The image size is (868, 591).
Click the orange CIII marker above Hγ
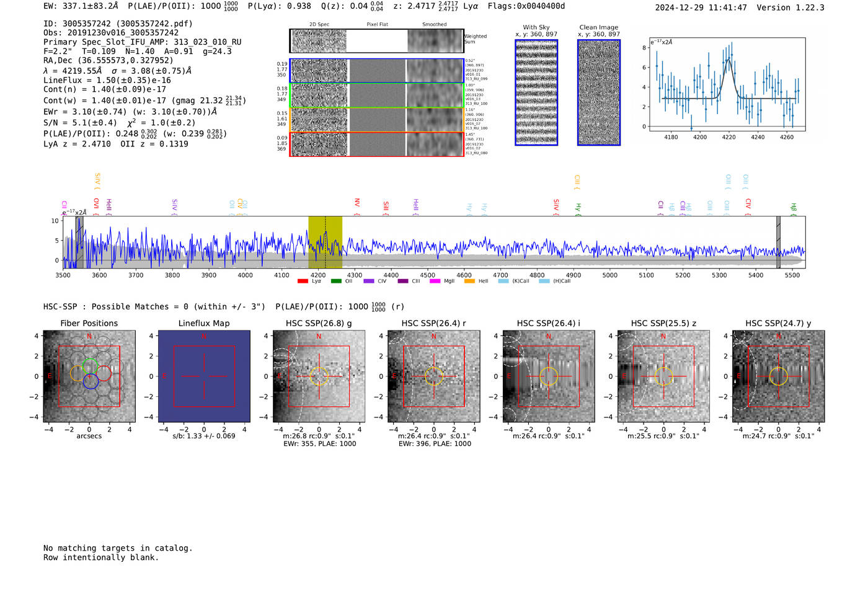577,182
